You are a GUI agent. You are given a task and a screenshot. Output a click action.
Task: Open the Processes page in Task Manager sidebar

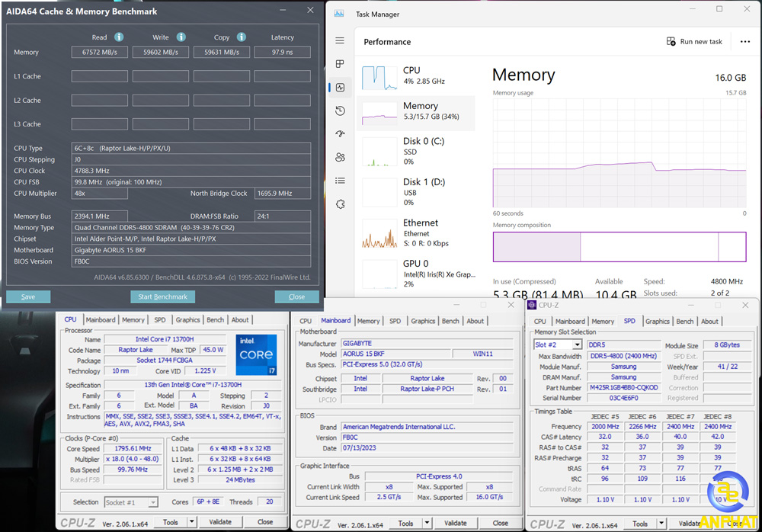340,64
